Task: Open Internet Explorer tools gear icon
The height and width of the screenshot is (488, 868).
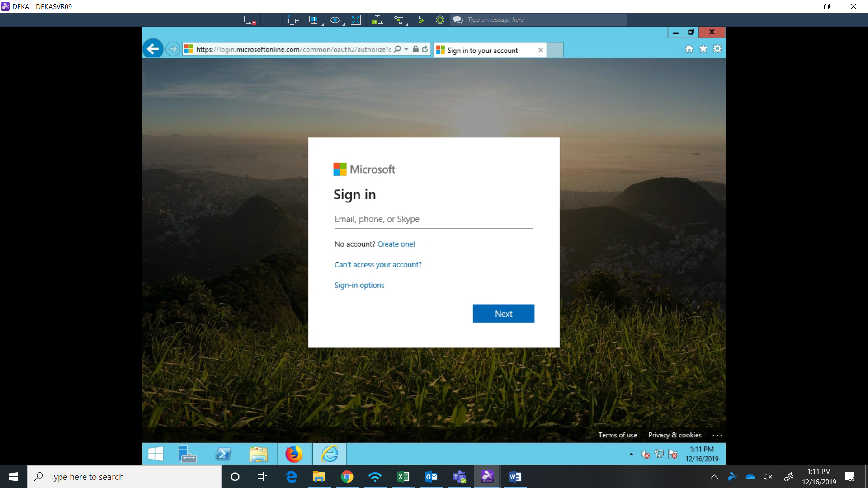Action: (717, 49)
